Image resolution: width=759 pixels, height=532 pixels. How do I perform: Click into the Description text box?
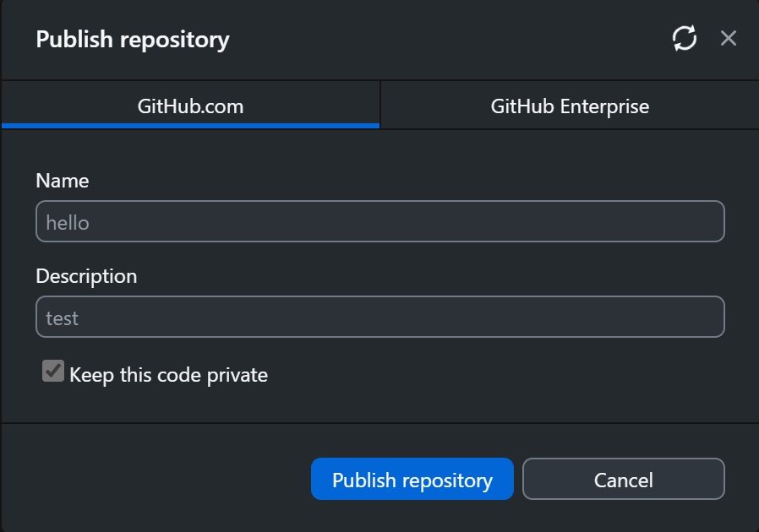point(380,317)
